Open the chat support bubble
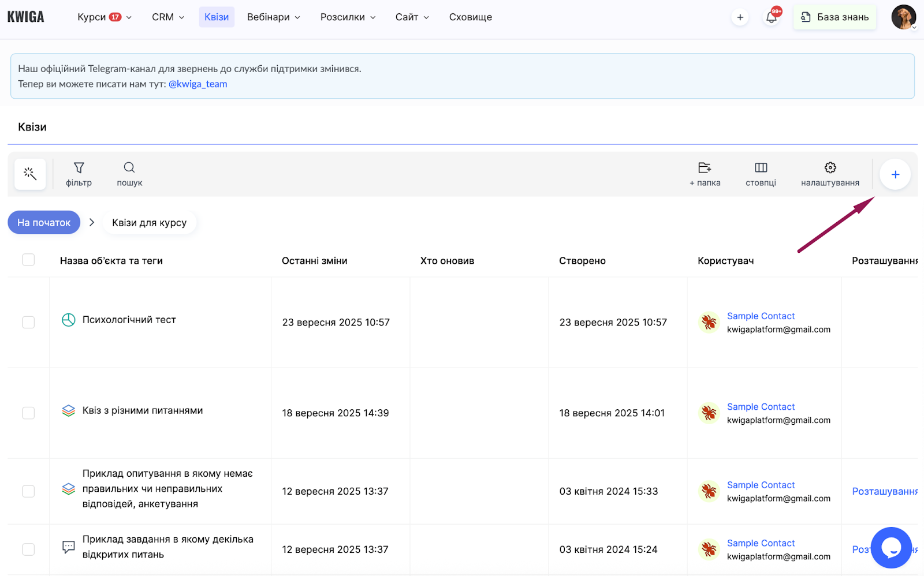The height and width of the screenshot is (576, 924). 891,547
